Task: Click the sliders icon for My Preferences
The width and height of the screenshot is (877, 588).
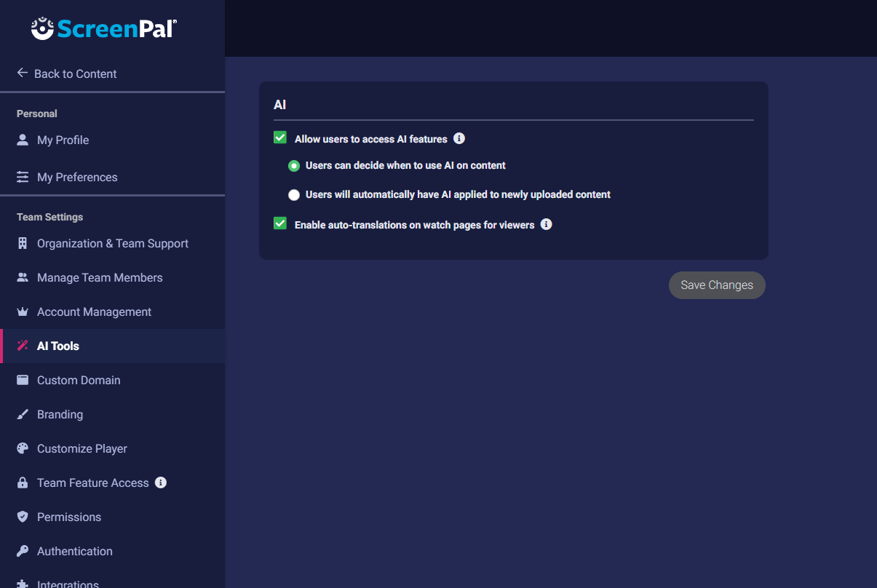Action: 23,177
